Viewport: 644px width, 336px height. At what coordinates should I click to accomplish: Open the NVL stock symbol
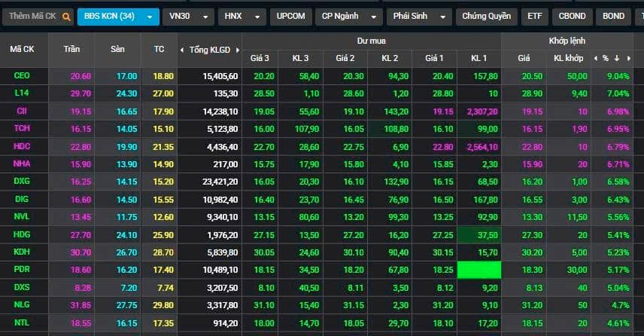(22, 217)
